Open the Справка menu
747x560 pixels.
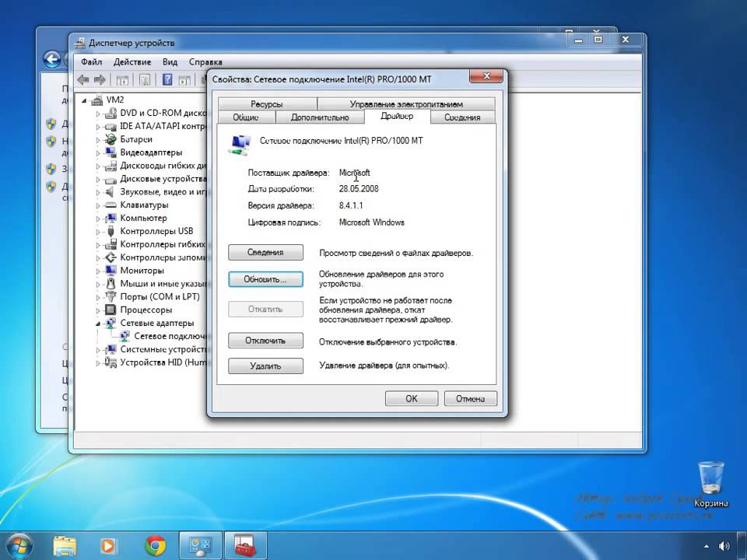tap(205, 62)
